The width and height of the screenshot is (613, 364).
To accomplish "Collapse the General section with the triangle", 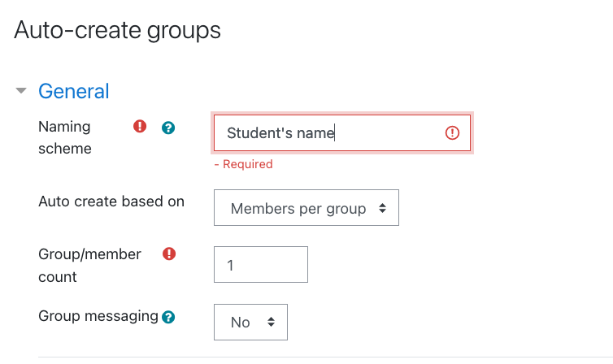I will point(21,91).
